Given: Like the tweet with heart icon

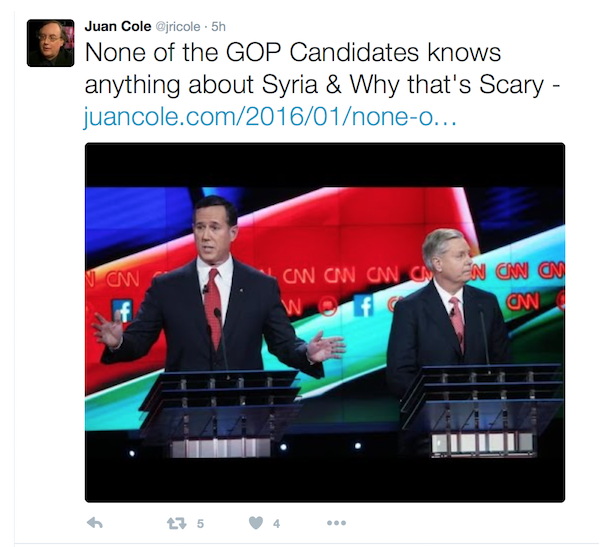Looking at the screenshot, I should pos(256,523).
